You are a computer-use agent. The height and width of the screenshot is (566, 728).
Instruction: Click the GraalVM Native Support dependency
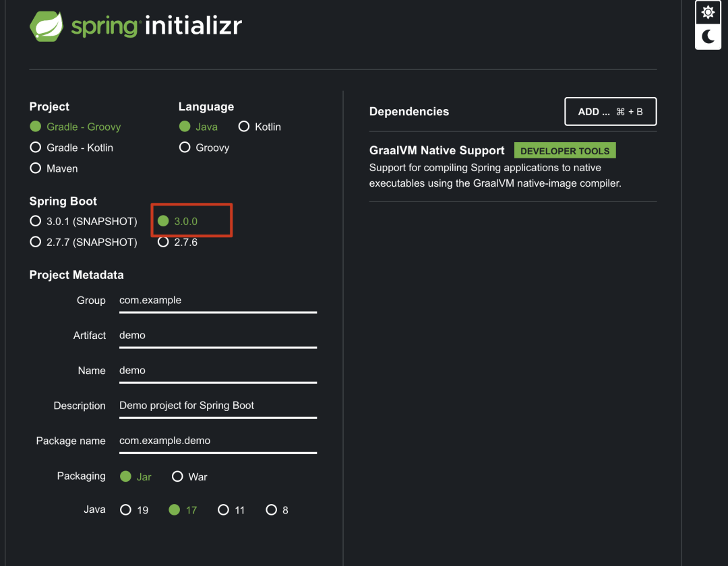click(x=437, y=151)
